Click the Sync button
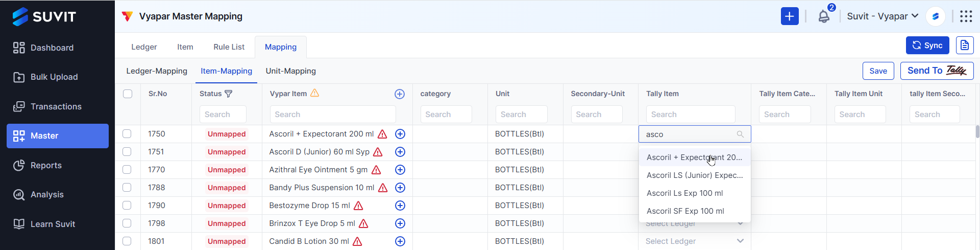980x250 pixels. 927,45
